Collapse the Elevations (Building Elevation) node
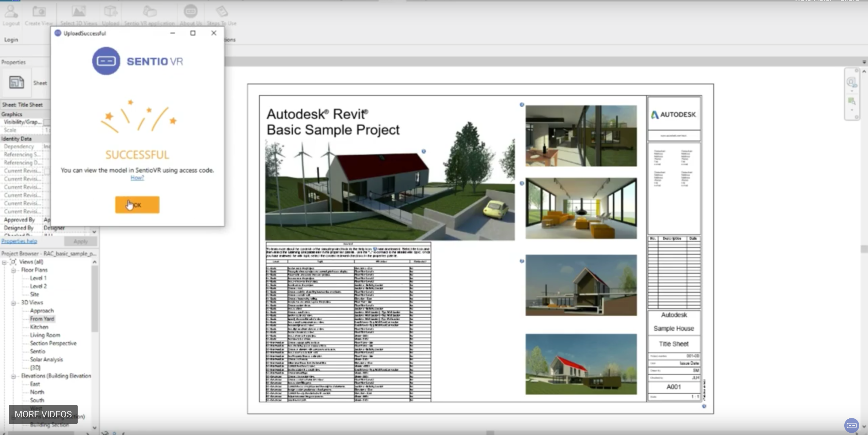 [x=14, y=376]
